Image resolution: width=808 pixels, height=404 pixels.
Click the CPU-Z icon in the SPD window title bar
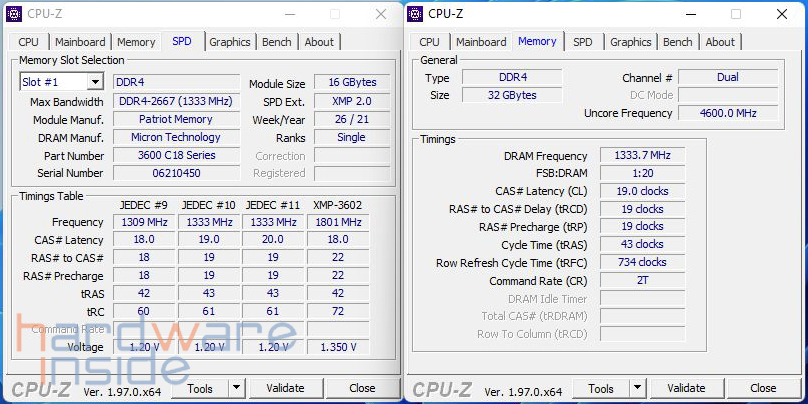coord(15,13)
